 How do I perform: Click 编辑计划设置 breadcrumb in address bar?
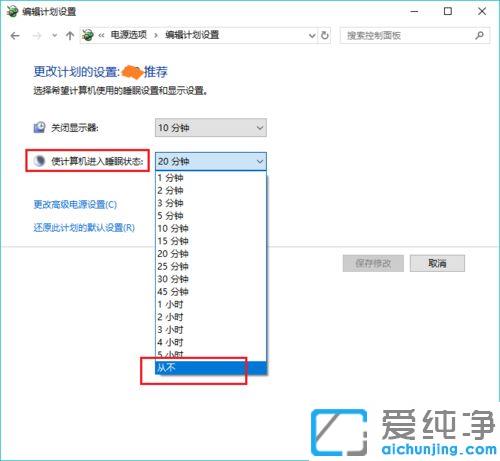[192, 35]
